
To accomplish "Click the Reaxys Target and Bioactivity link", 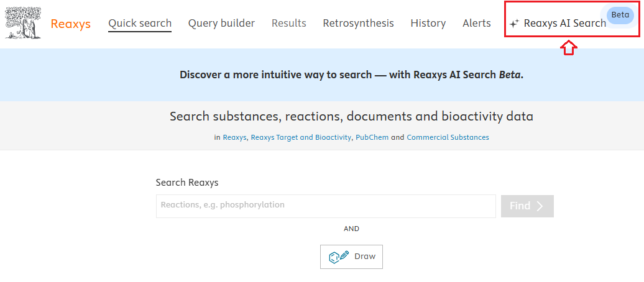I will coord(301,137).
